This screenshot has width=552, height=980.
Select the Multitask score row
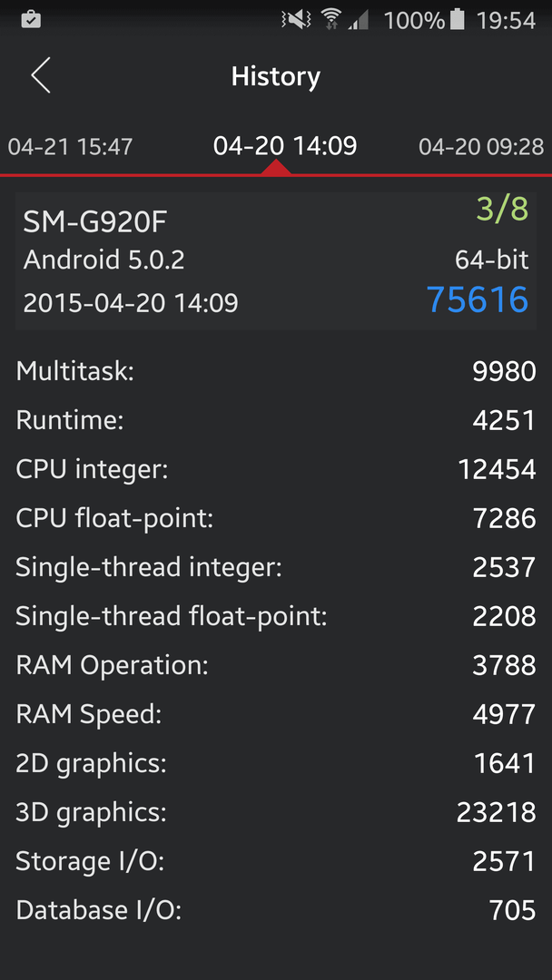pos(276,371)
